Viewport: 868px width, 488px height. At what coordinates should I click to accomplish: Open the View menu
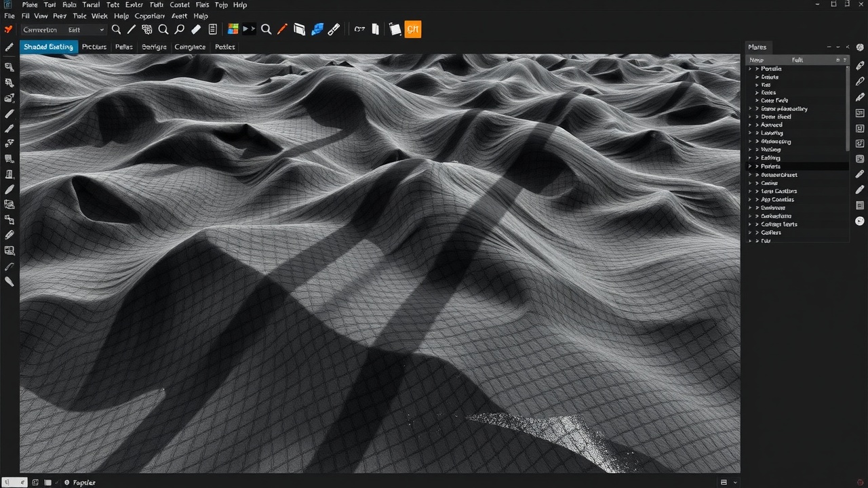[41, 16]
